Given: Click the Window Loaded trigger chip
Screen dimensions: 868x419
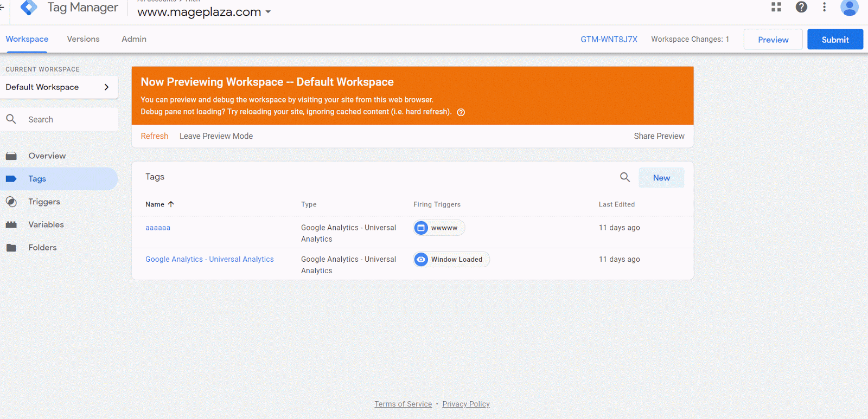Looking at the screenshot, I should coord(451,260).
